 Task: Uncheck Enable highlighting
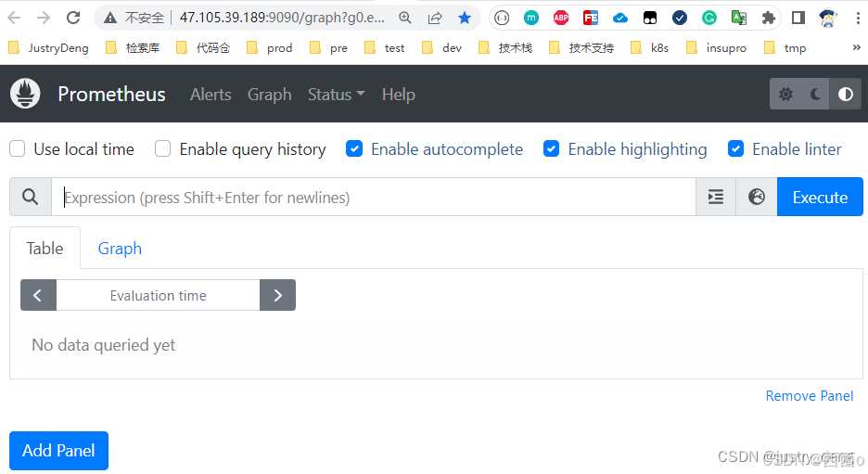tap(552, 149)
